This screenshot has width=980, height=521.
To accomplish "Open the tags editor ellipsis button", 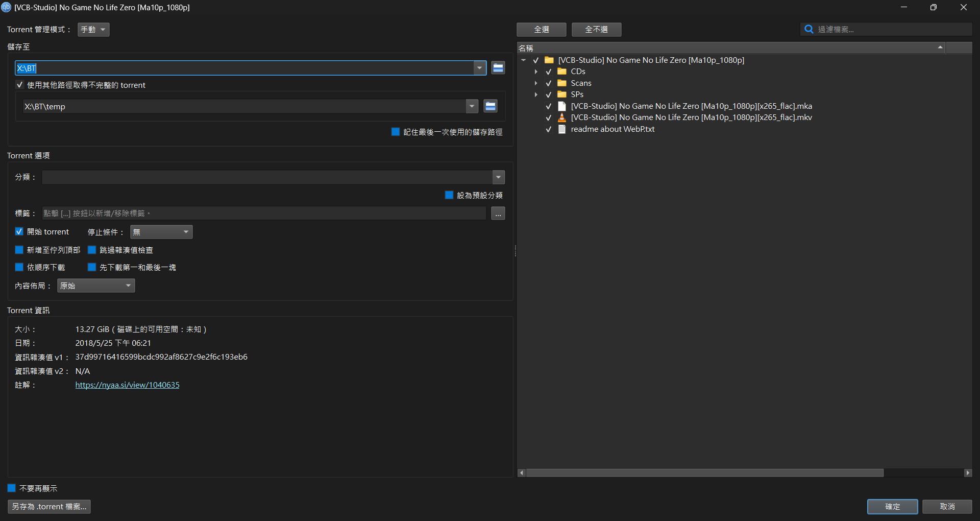I will [x=498, y=214].
